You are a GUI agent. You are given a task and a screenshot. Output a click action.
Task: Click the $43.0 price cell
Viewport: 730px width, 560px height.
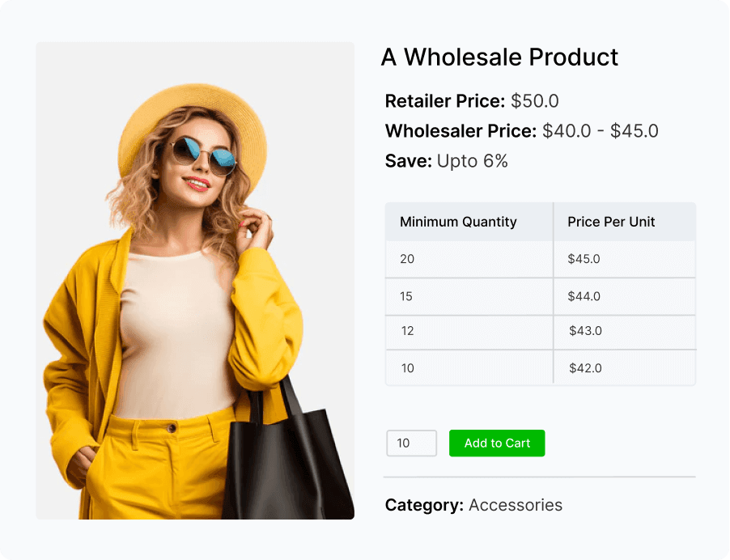pyautogui.click(x=625, y=332)
